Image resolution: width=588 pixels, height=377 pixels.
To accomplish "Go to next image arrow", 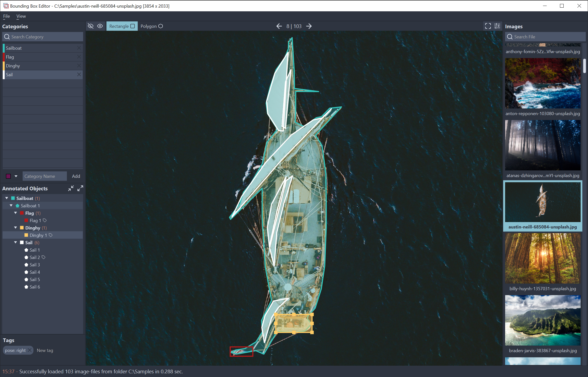I will pyautogui.click(x=309, y=26).
